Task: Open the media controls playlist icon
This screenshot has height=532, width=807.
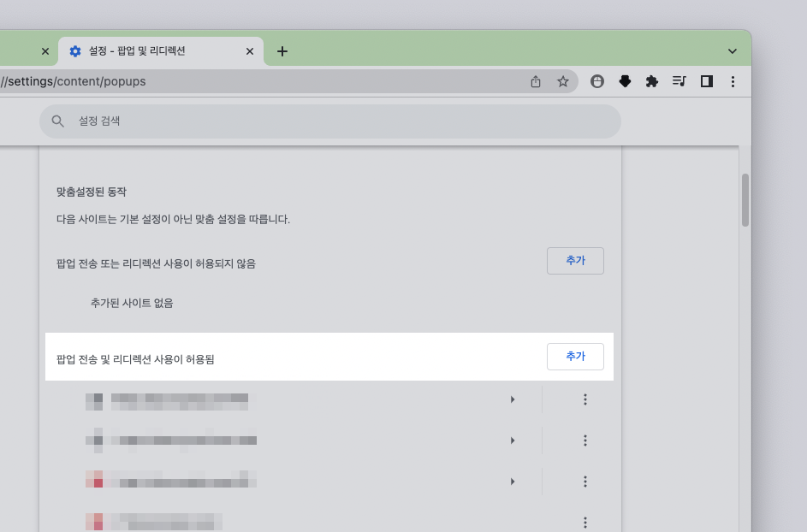Action: pos(679,81)
